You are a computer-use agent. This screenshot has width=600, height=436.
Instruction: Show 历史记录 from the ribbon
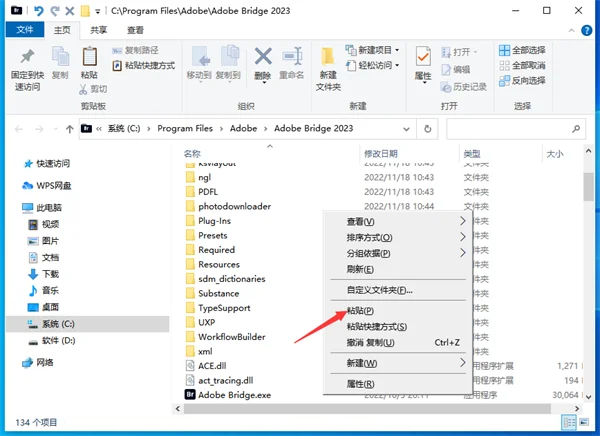pyautogui.click(x=463, y=87)
